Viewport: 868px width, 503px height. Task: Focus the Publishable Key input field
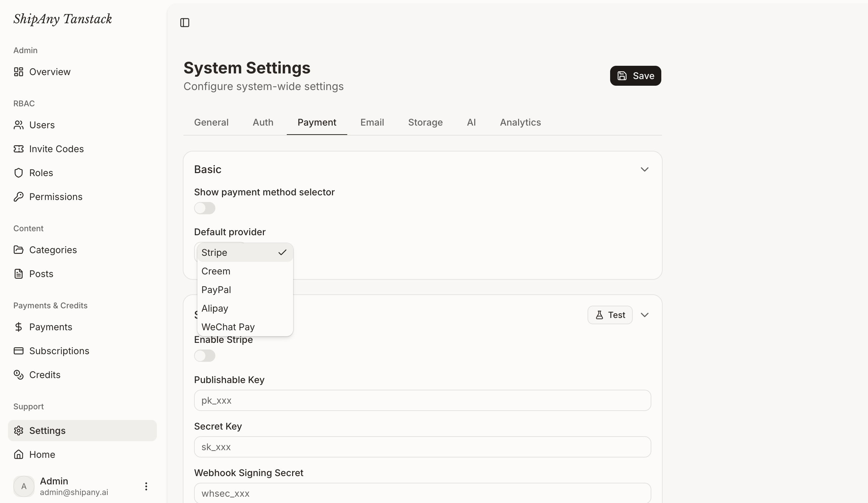coord(422,400)
